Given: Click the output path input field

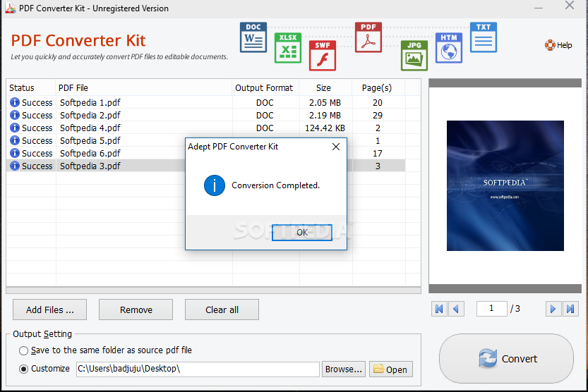Looking at the screenshot, I should [x=198, y=369].
